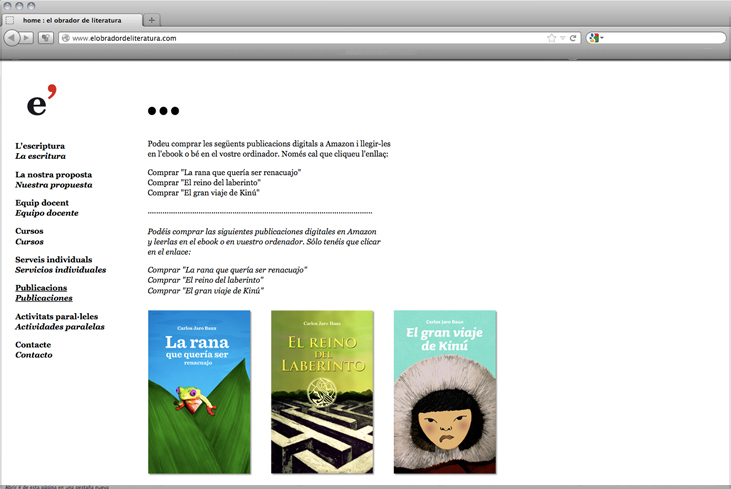Click the Google search input field
This screenshot has width=731, height=489.
click(664, 38)
